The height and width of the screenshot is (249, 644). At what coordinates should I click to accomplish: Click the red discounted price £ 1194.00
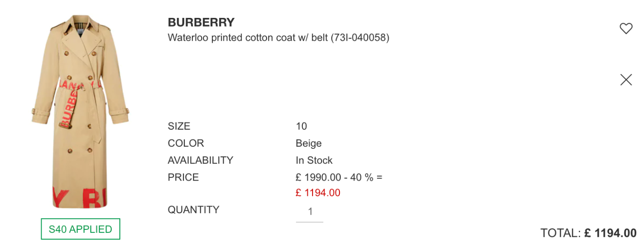pyautogui.click(x=318, y=193)
